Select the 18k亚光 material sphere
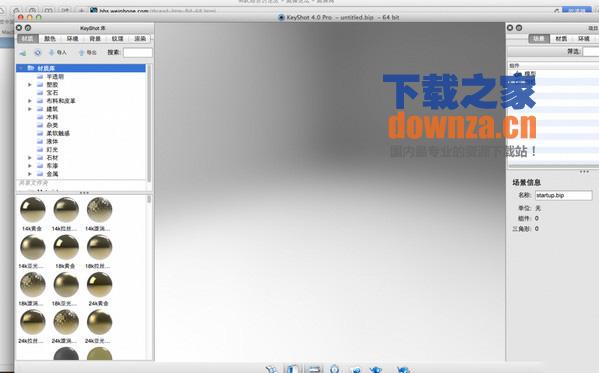 66,284
